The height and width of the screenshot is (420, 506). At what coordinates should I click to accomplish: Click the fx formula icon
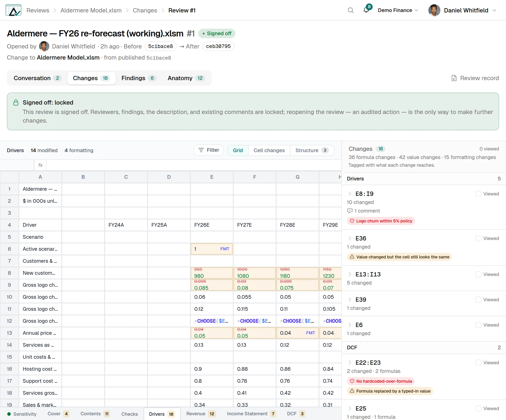(x=40, y=165)
